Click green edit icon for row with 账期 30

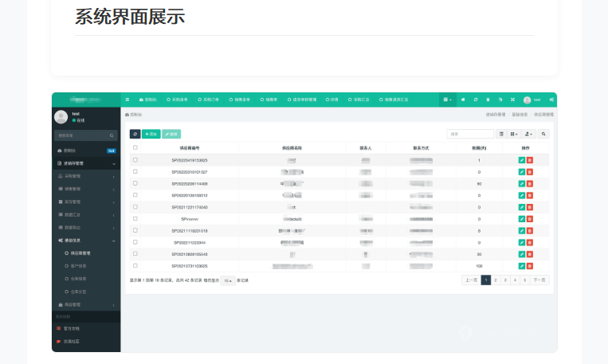[x=521, y=254]
